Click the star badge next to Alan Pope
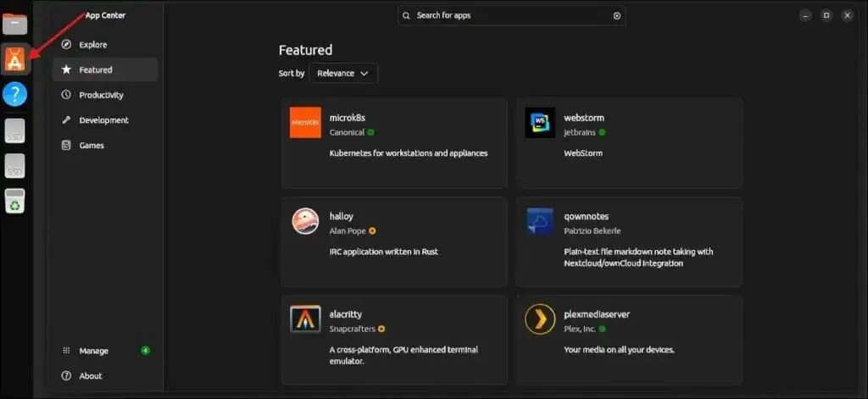The width and height of the screenshot is (868, 399). (x=373, y=230)
